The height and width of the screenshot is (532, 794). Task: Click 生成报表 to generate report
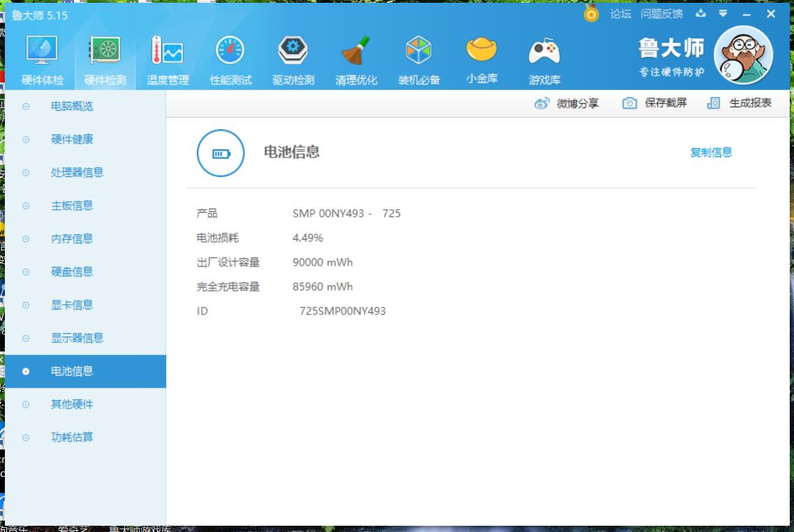(740, 103)
